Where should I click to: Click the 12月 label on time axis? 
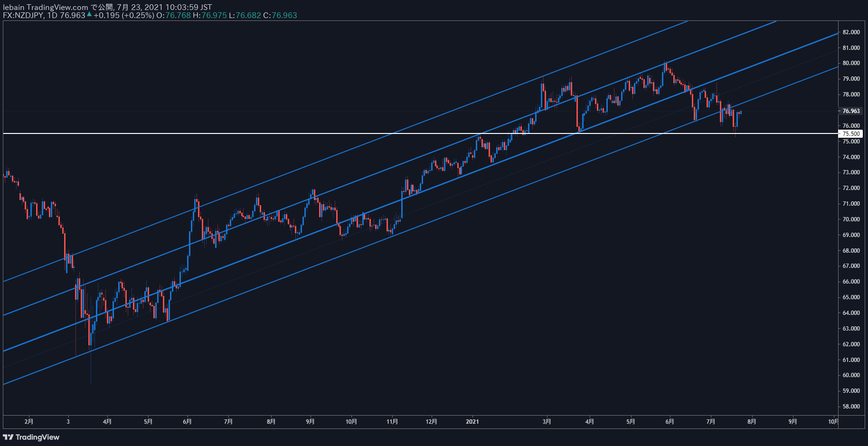tap(432, 421)
